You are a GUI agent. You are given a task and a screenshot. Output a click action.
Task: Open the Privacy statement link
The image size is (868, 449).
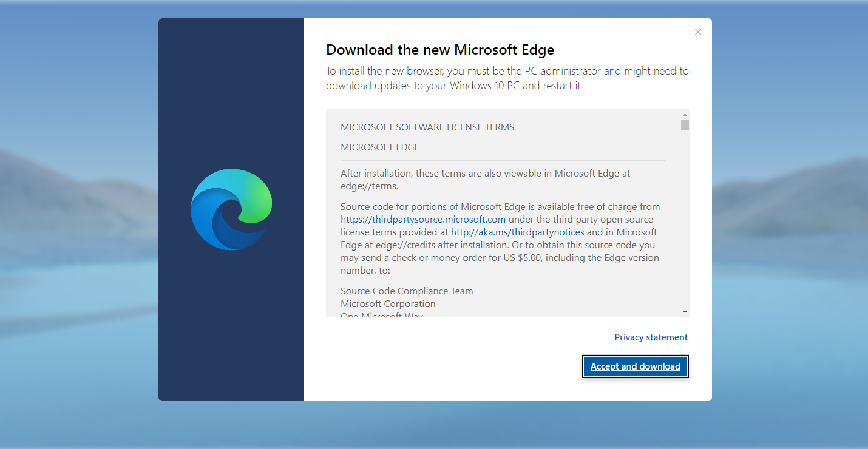click(651, 337)
